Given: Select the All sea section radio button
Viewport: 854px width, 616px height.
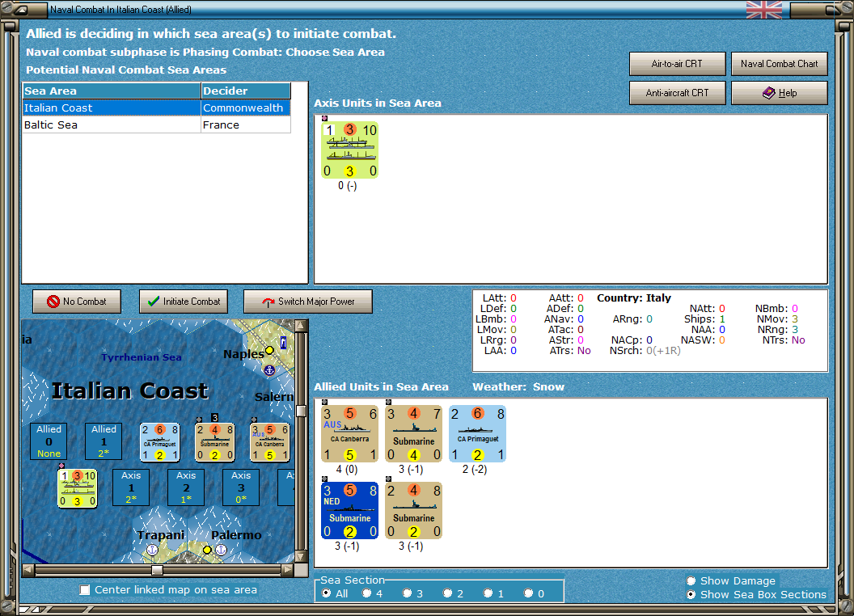Looking at the screenshot, I should tap(326, 593).
